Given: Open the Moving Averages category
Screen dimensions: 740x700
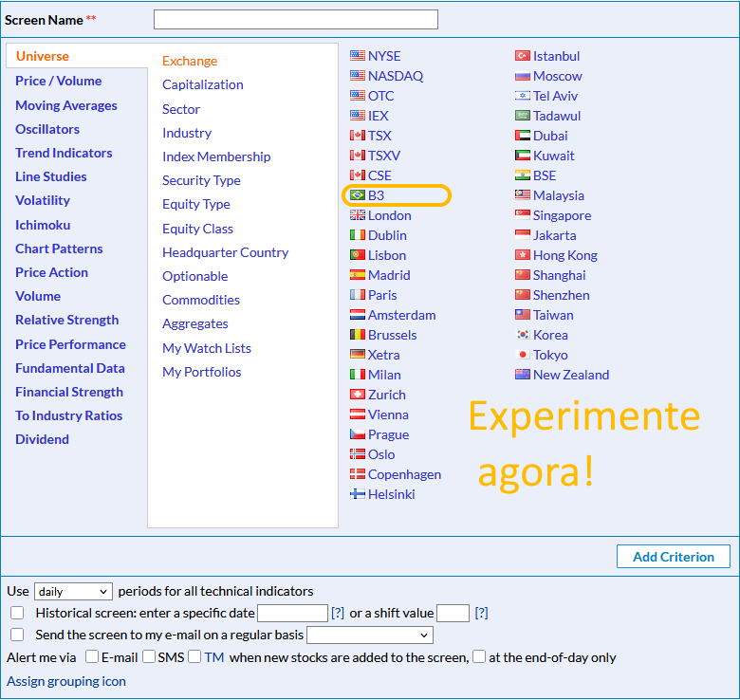Looking at the screenshot, I should pyautogui.click(x=66, y=105).
